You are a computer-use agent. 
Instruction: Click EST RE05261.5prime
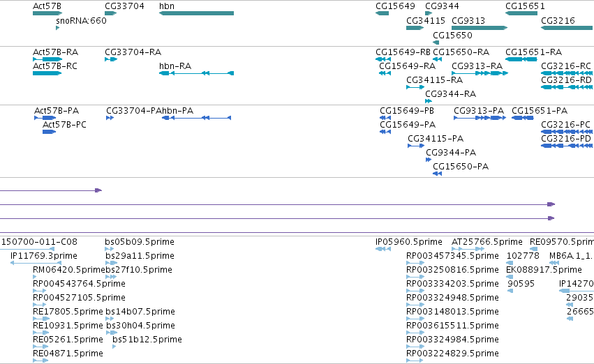click(x=41, y=347)
